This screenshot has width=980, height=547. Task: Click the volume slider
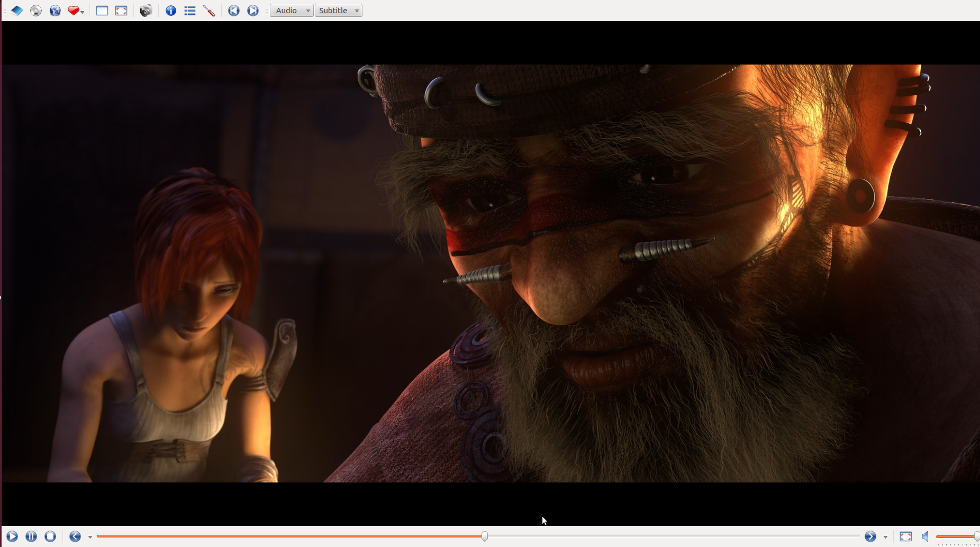(957, 536)
